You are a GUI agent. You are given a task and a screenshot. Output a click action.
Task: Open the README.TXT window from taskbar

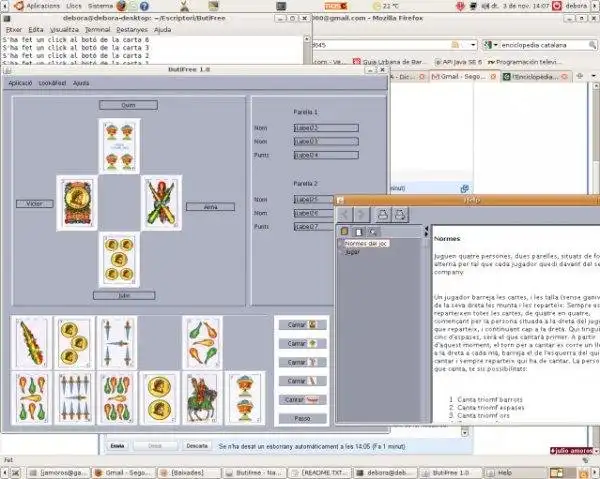click(319, 472)
